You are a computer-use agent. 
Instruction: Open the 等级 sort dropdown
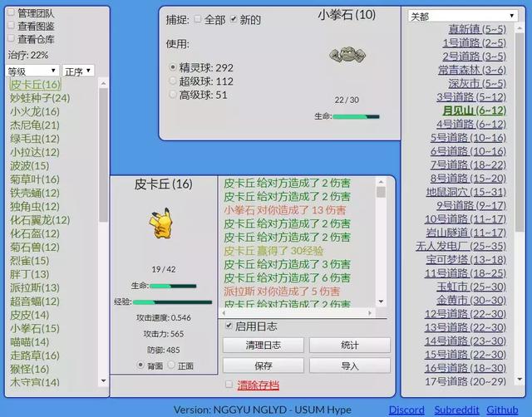32,71
